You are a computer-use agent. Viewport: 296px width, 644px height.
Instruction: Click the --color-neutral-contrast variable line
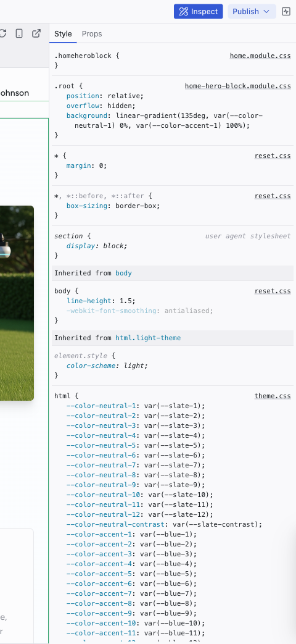click(165, 524)
